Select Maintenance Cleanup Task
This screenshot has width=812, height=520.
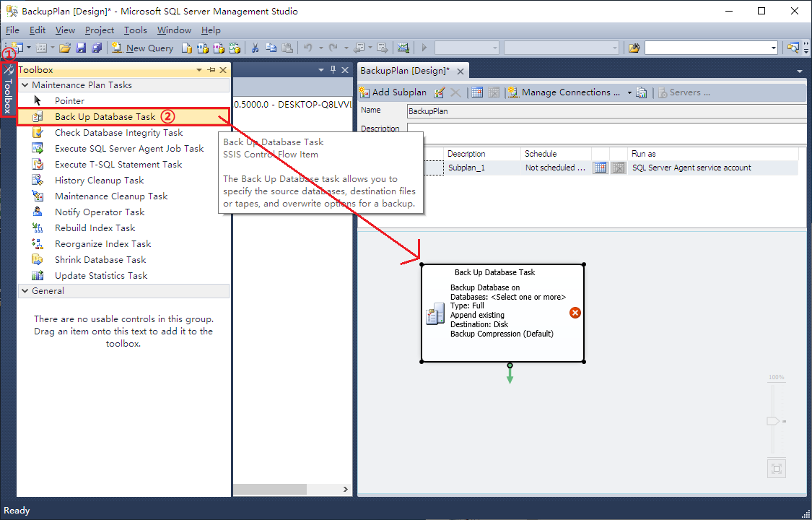pos(123,196)
